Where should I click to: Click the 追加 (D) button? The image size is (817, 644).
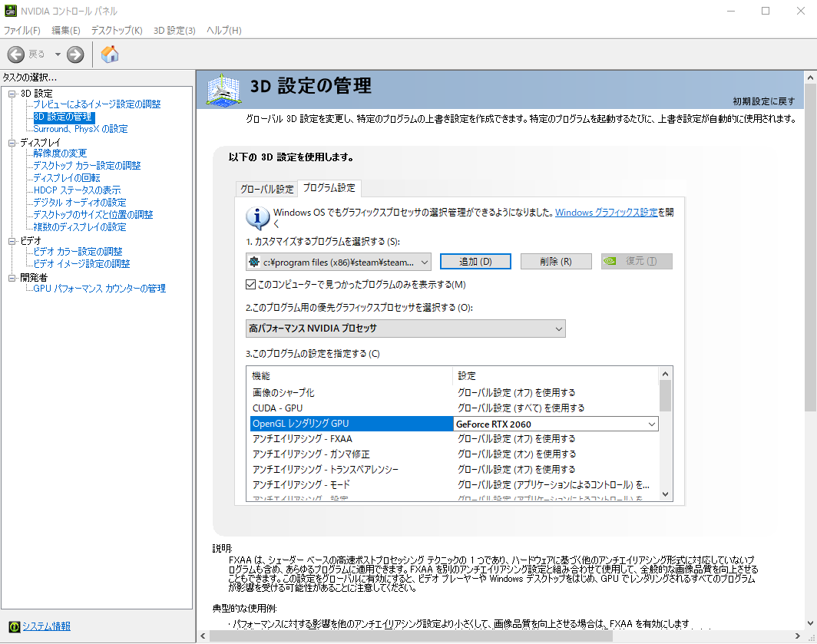point(476,262)
